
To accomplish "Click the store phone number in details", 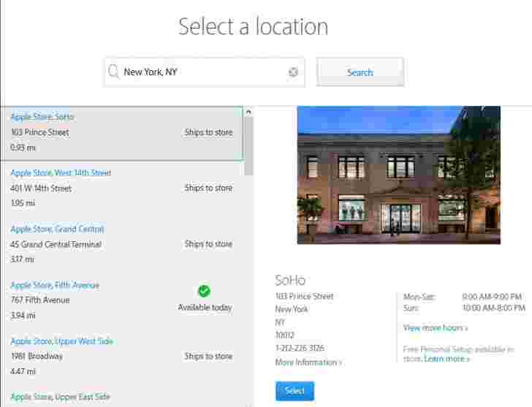I will click(x=300, y=348).
